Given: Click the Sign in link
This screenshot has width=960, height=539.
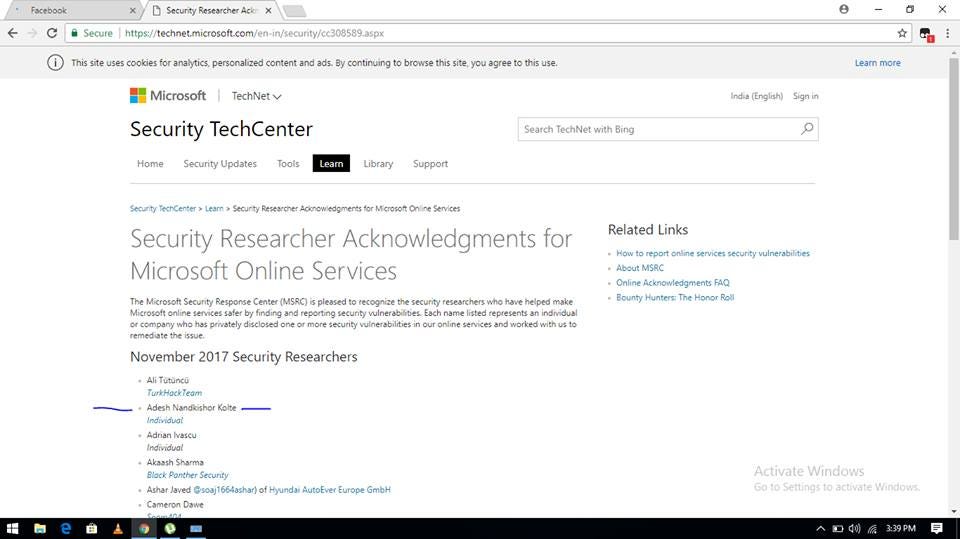Looking at the screenshot, I should point(805,96).
